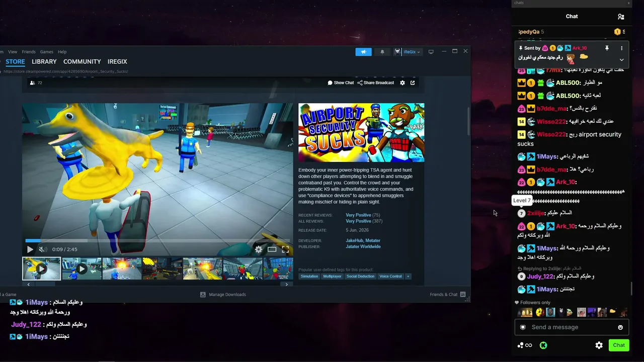Unpin the pinned chat message
Viewport: 644px width, 362px height.
click(x=607, y=48)
